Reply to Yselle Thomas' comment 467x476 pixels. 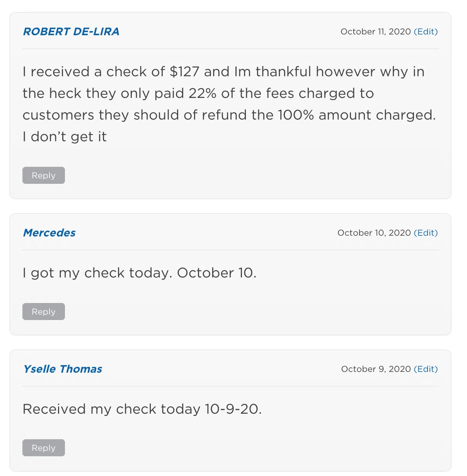[x=43, y=447]
